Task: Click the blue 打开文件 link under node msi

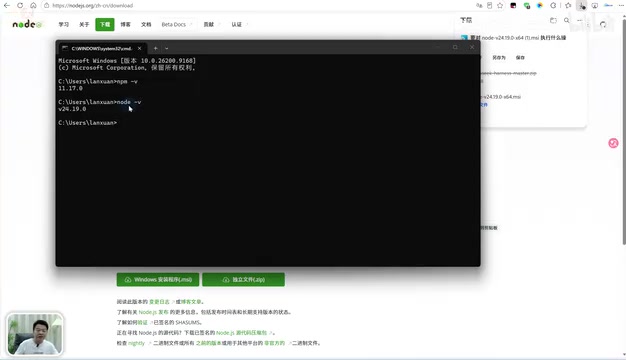Action: point(483,105)
